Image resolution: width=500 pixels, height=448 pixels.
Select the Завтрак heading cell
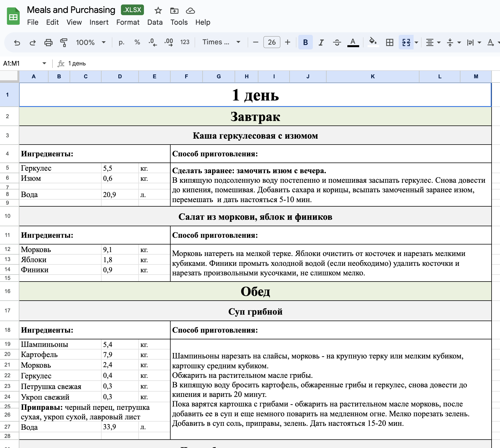tap(255, 116)
